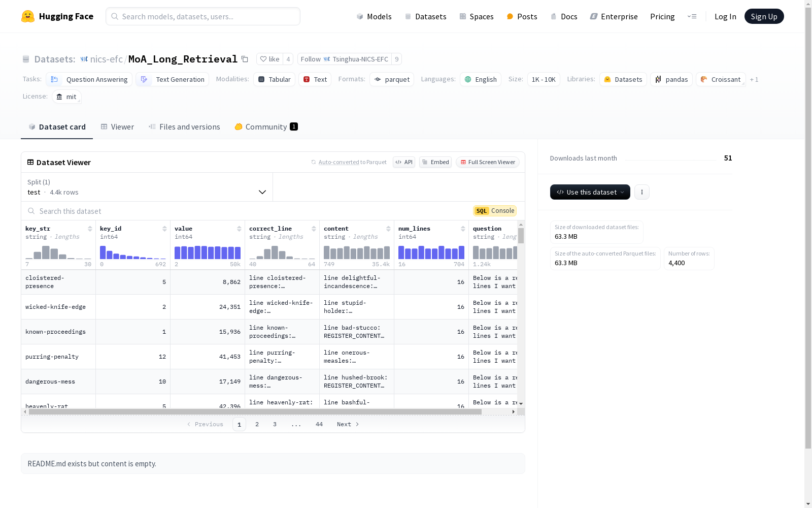Select the English language tag
Image resolution: width=812 pixels, height=508 pixels.
pos(481,79)
